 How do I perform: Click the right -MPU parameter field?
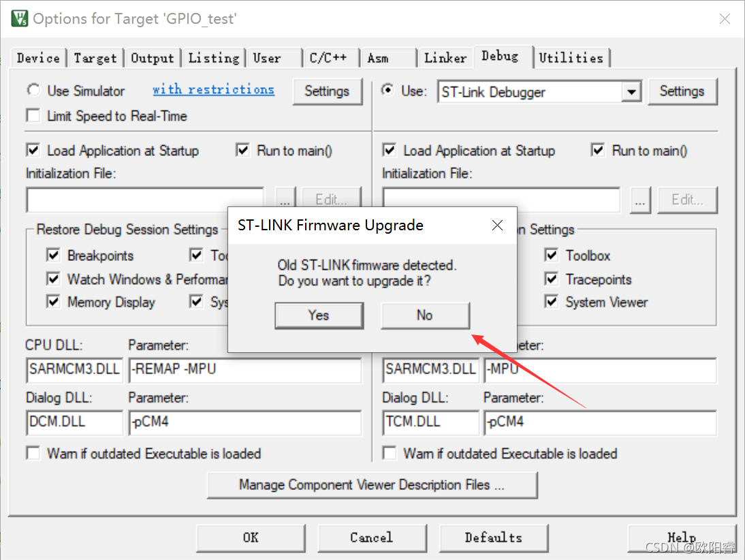(x=600, y=370)
